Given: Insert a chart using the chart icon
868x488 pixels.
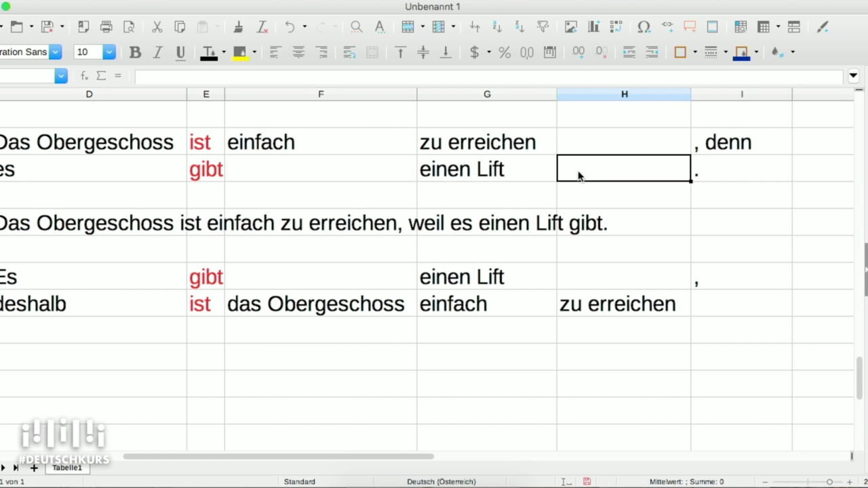Looking at the screenshot, I should tap(594, 27).
